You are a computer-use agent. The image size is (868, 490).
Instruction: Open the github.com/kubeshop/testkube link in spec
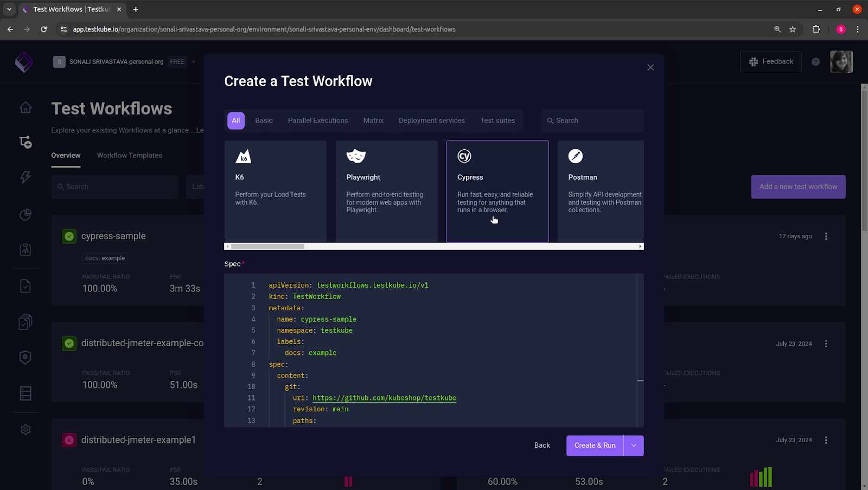(384, 398)
